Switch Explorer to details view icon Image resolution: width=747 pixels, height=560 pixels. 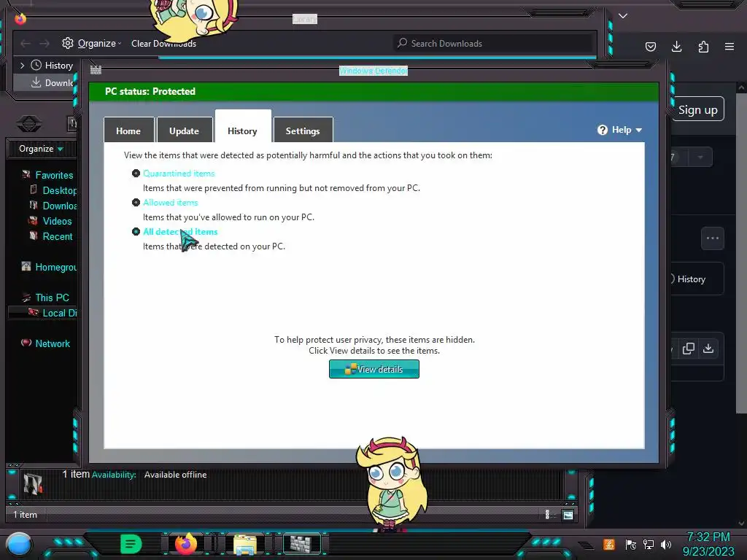[547, 514]
